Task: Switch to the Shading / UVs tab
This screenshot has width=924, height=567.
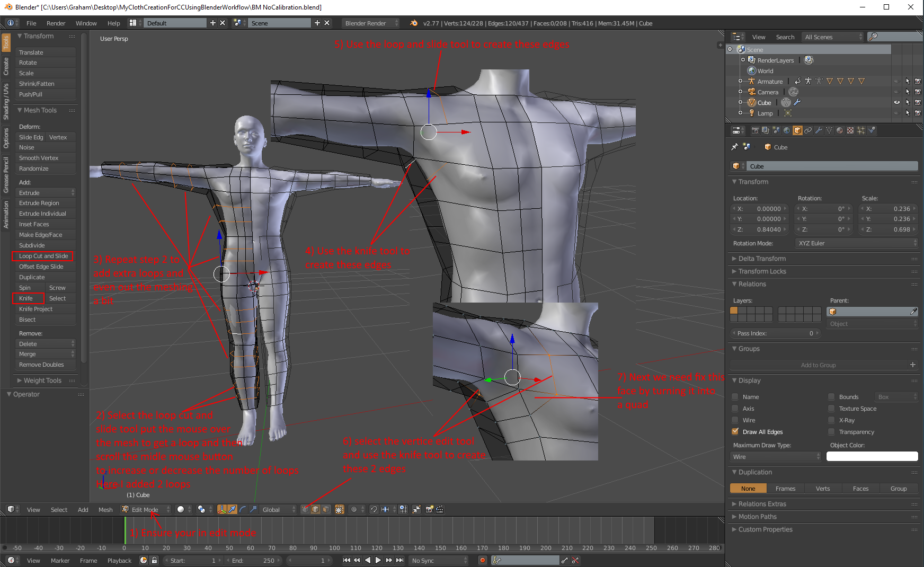Action: click(x=6, y=101)
